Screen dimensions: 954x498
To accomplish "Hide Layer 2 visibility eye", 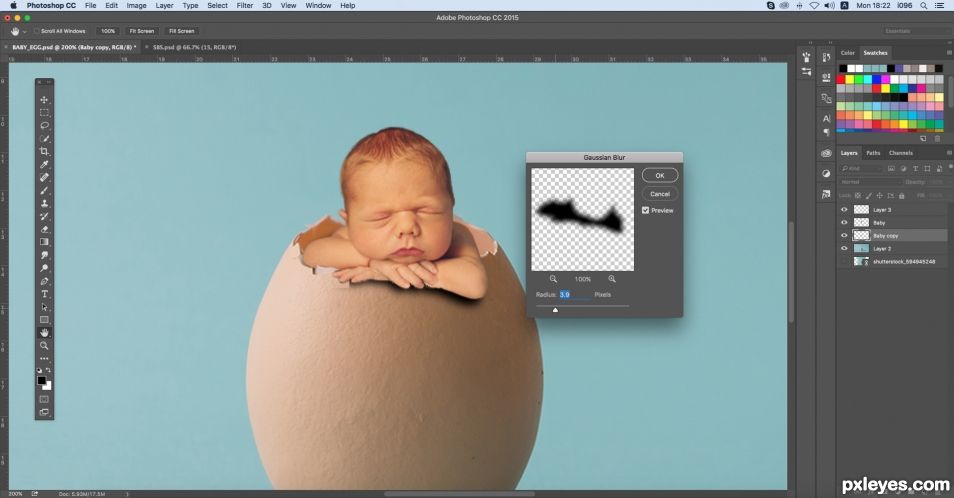I will point(844,249).
